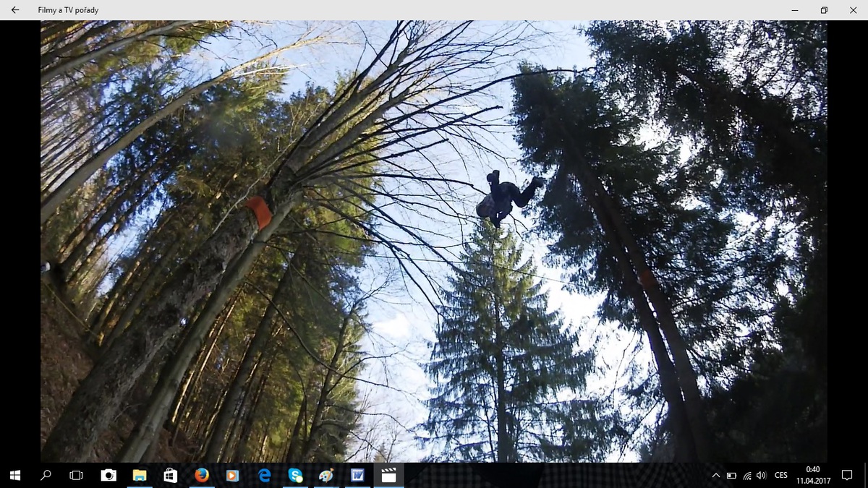Open the orange media player taskbar icon
Viewport: 868px width, 488px height.
(233, 475)
